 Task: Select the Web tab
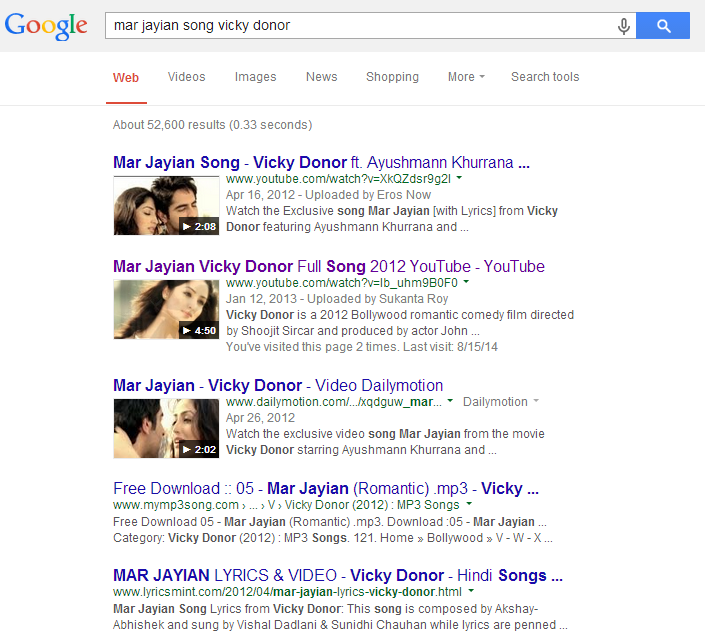tap(126, 78)
